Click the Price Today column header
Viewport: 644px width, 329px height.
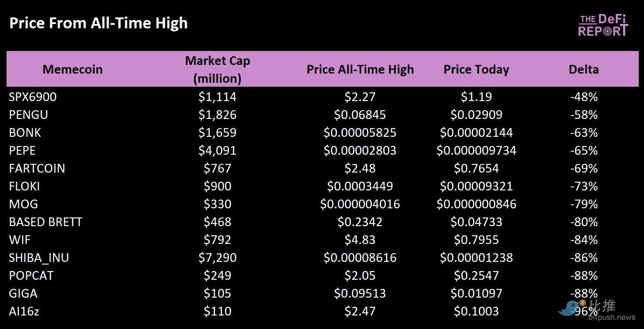(476, 69)
